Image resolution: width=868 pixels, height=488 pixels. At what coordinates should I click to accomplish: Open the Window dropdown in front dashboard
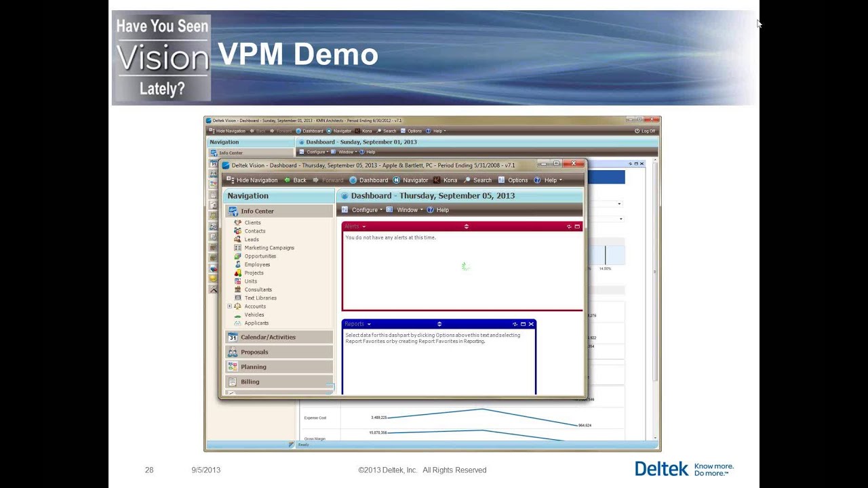[405, 210]
